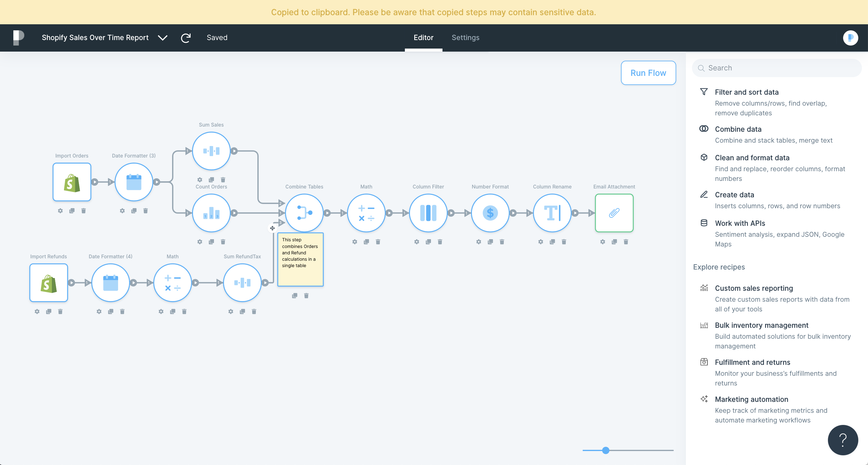868x465 pixels.
Task: Duplicate the Column Rename step
Action: click(x=552, y=242)
